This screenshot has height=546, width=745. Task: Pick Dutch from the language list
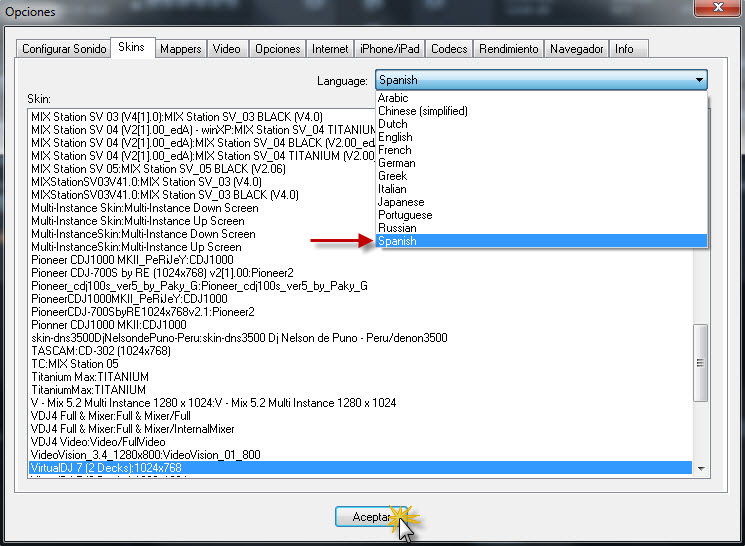[x=541, y=124]
